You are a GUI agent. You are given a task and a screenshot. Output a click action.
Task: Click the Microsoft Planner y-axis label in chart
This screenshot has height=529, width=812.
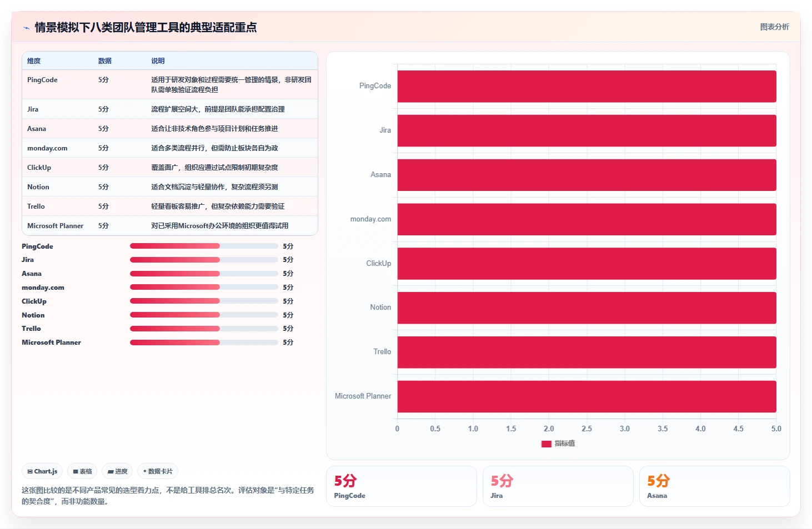point(363,396)
